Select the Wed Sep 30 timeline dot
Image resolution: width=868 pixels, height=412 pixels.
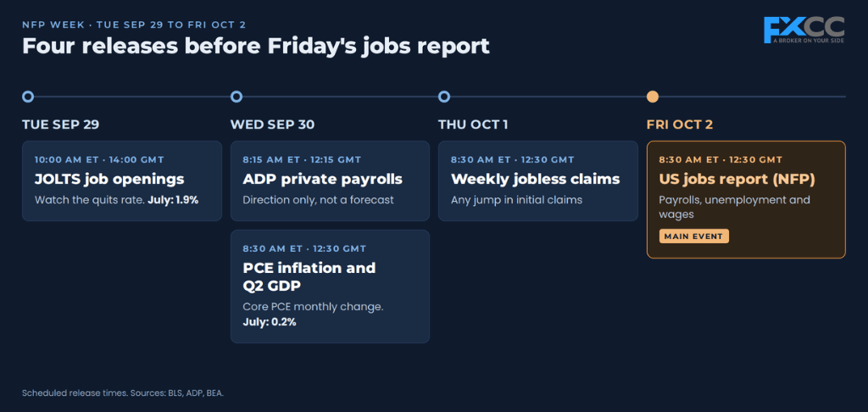click(x=236, y=97)
